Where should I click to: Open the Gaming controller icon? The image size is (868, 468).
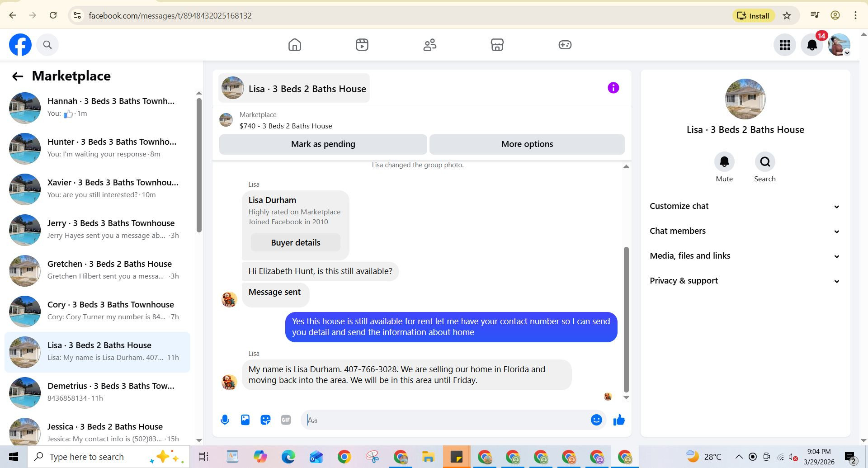[565, 45]
